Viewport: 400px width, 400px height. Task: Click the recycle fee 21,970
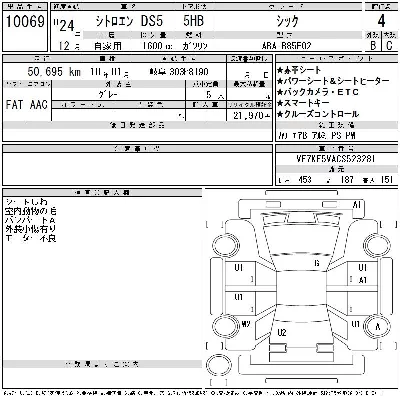pos(249,115)
